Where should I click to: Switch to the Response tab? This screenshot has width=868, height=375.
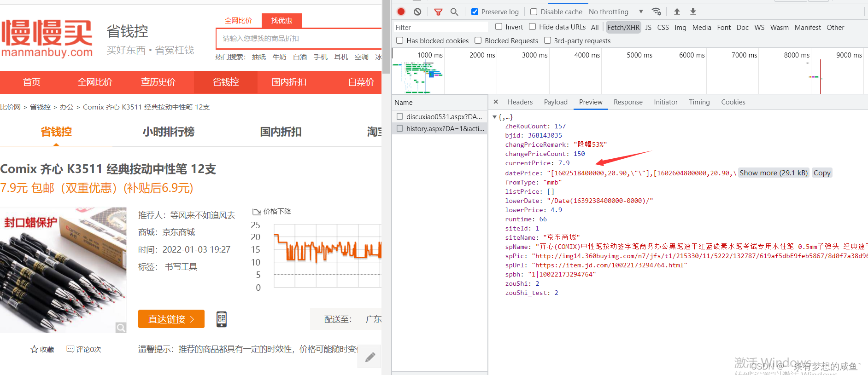tap(628, 102)
